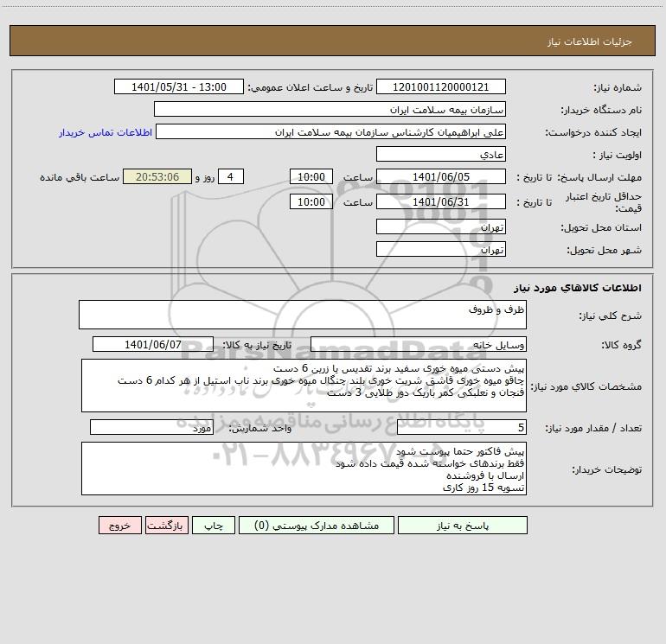Click the چاپ print button
The image size is (666, 644).
(x=214, y=526)
